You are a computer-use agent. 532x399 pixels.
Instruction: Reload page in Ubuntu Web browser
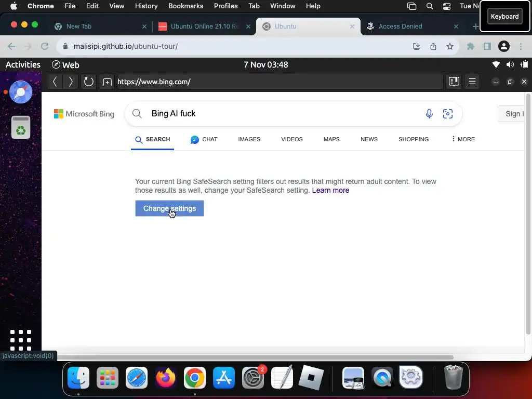pos(88,82)
